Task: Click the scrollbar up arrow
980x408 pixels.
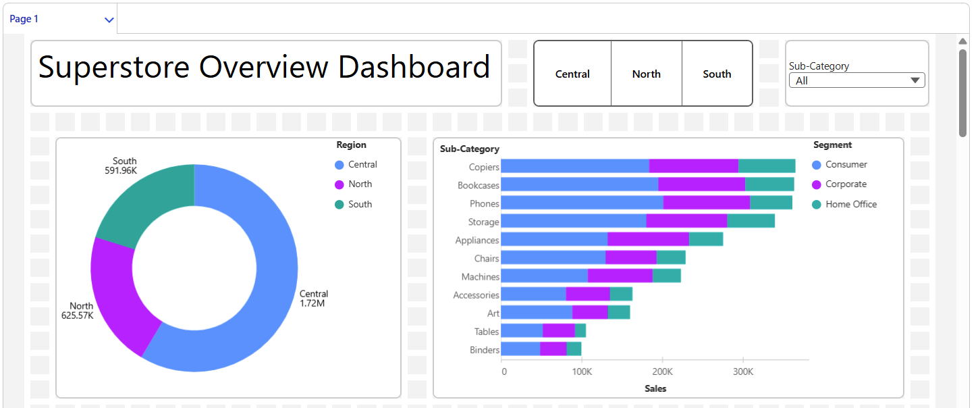Action: click(962, 41)
